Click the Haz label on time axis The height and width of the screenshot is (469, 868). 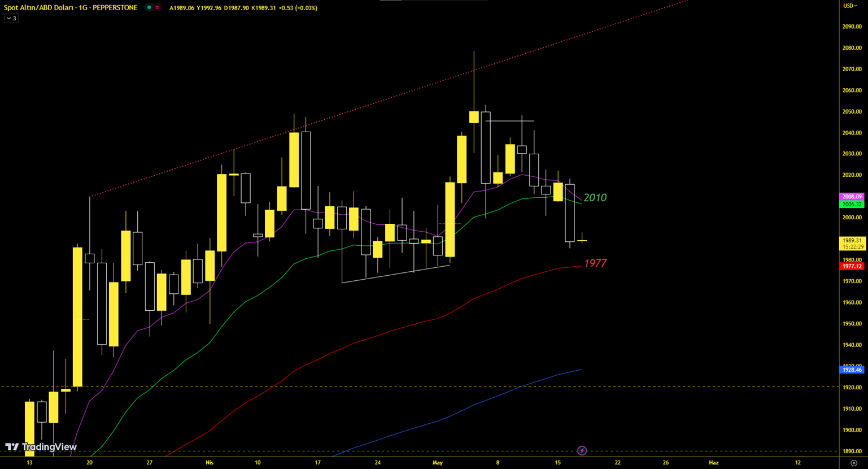[714, 462]
